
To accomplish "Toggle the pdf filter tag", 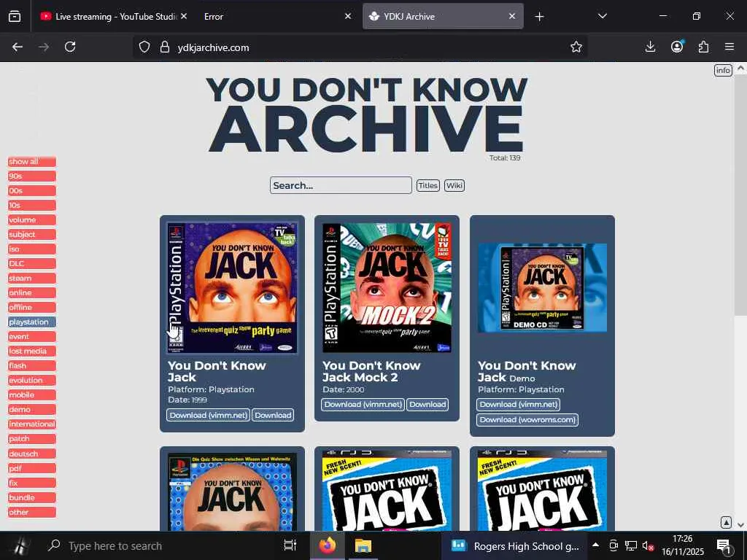I will point(32,468).
